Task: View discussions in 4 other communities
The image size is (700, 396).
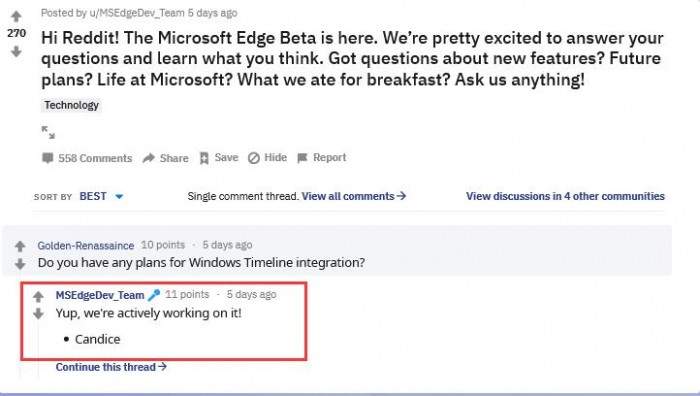Action: coord(565,196)
